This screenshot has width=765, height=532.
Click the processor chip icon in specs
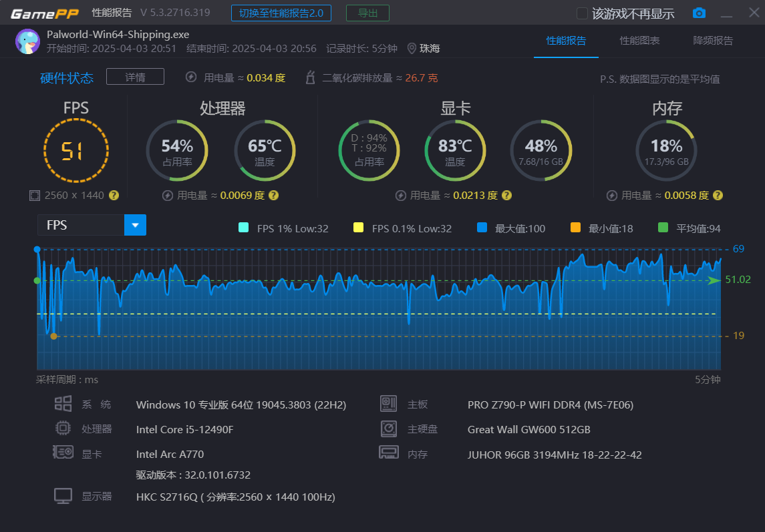[x=63, y=428]
